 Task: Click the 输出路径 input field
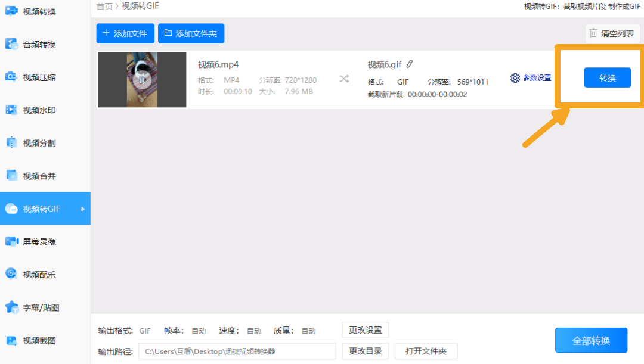pos(237,351)
